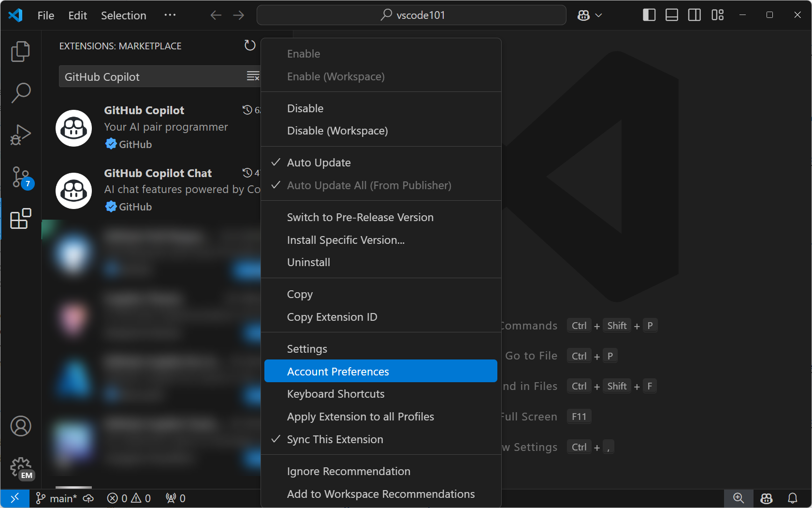This screenshot has height=508, width=812.
Task: Select Install Specific Version...
Action: (381, 240)
